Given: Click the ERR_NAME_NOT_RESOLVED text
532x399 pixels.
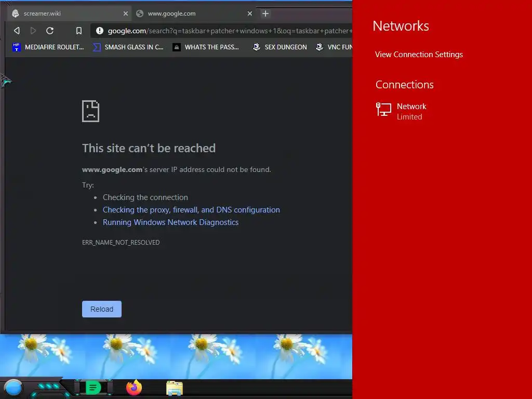Looking at the screenshot, I should [x=121, y=242].
